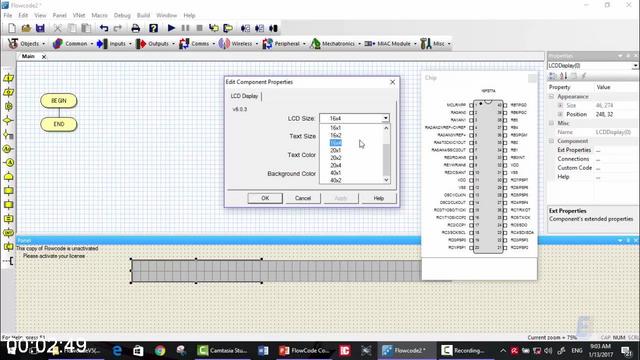Open the Debug menu
The width and height of the screenshot is (640, 360).
tap(122, 15)
